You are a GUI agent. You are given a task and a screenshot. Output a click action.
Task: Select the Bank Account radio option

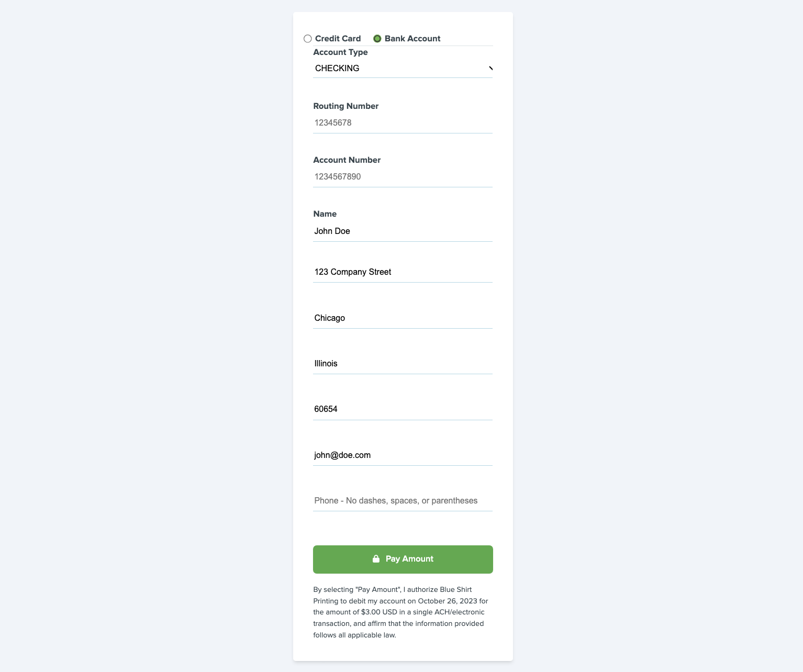click(377, 39)
